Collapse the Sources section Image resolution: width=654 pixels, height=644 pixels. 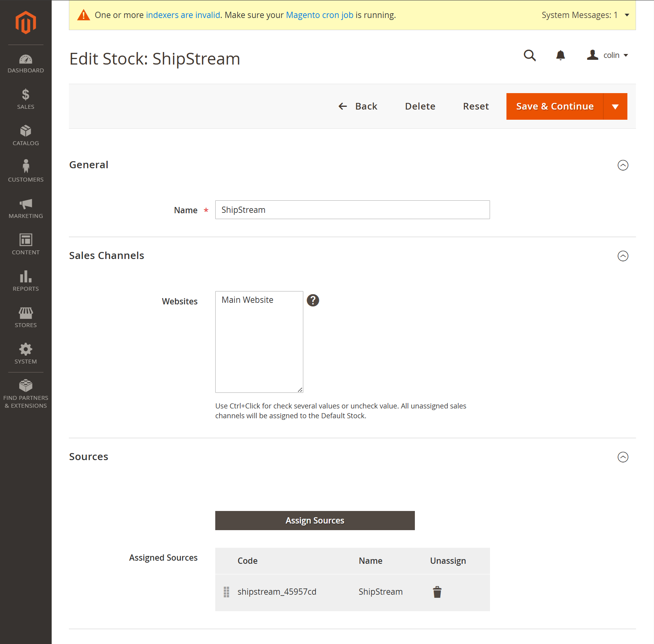click(x=623, y=457)
